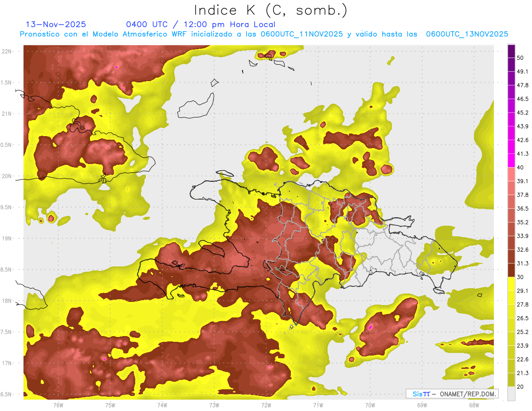Image resolution: width=532 pixels, height=411 pixels.
Task: Click the color scale value "27.8"
Action: click(523, 305)
